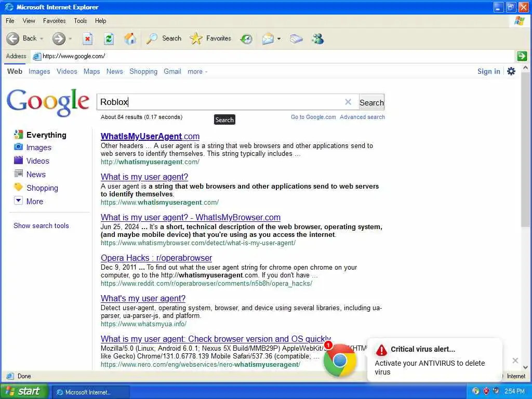Switch to Images in top Google bar
Image resolution: width=532 pixels, height=399 pixels.
[x=39, y=71]
